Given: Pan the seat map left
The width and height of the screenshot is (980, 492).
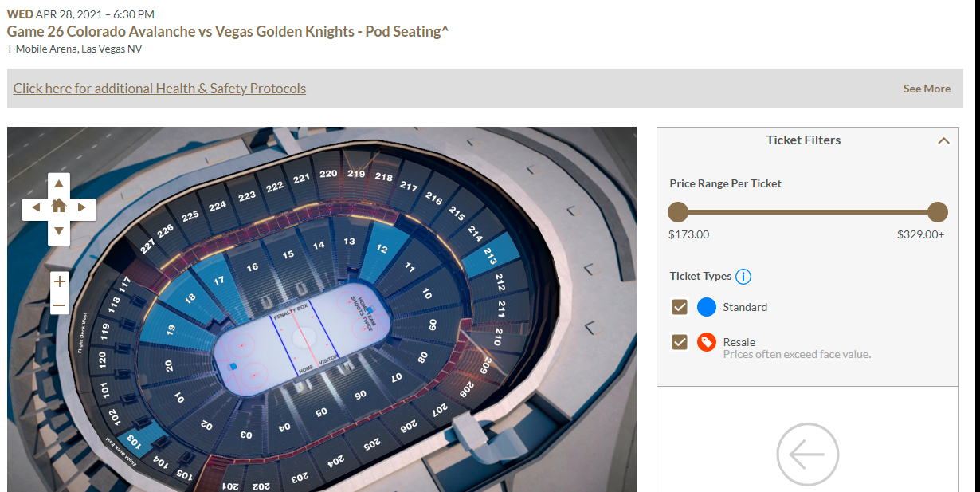Looking at the screenshot, I should coord(35,207).
